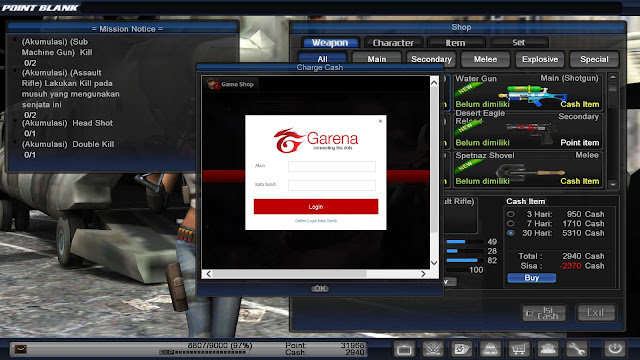
Task: Filter weapons by Secondary category
Action: click(x=431, y=59)
